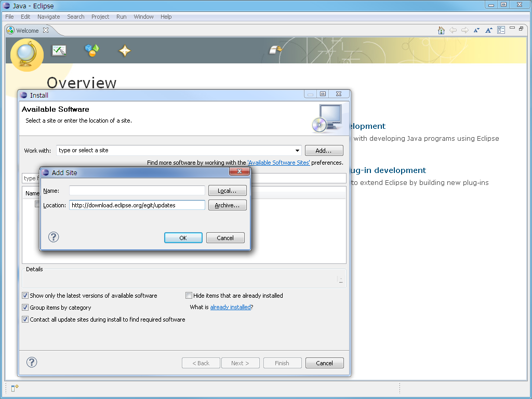532x399 pixels.
Task: Click the Overview heading on Welcome page
Action: 82,83
